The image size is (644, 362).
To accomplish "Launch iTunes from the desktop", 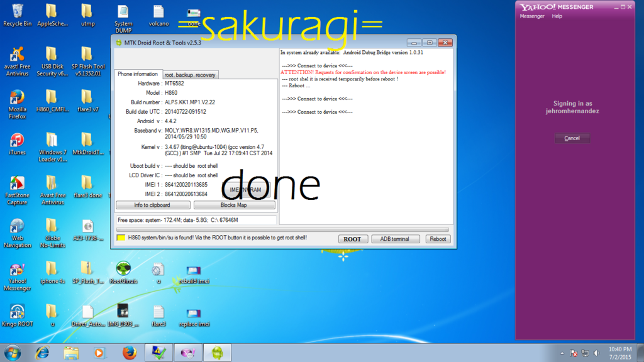I will (x=17, y=141).
